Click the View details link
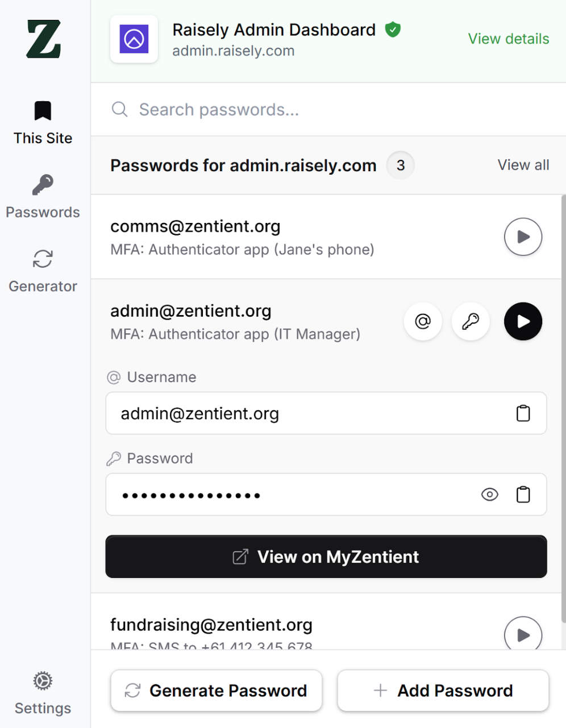 509,39
